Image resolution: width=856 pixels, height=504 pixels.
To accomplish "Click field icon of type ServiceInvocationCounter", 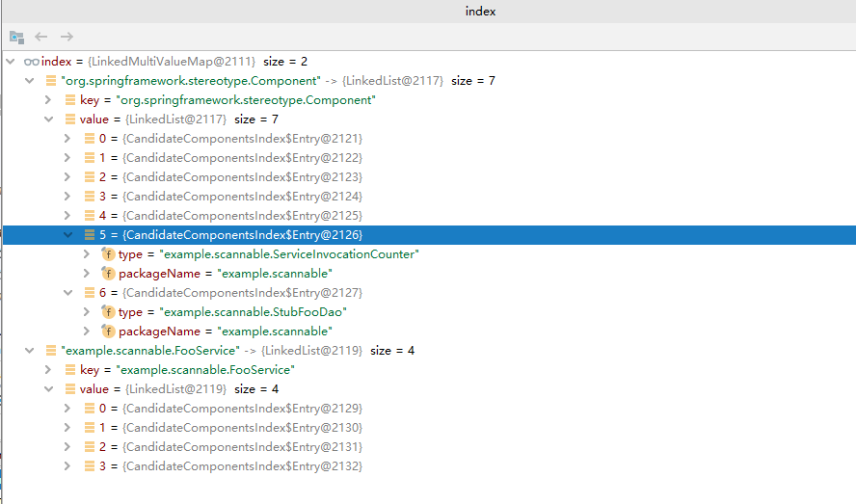I will (x=108, y=254).
